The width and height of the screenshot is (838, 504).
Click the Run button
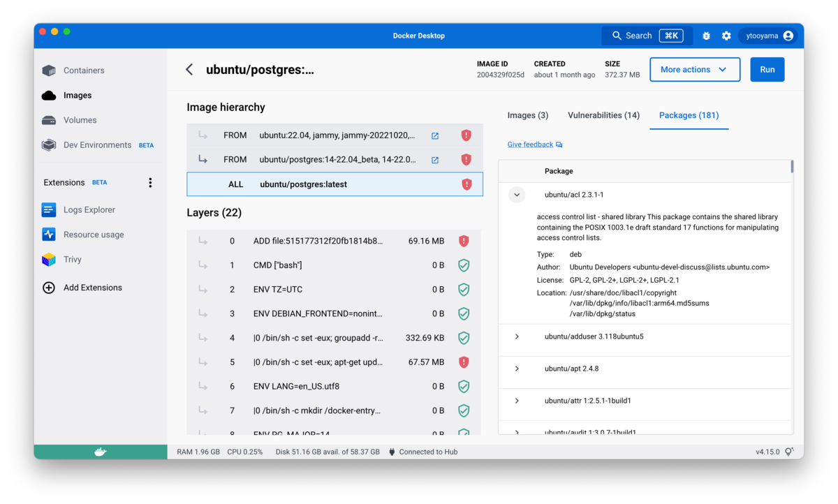(767, 70)
